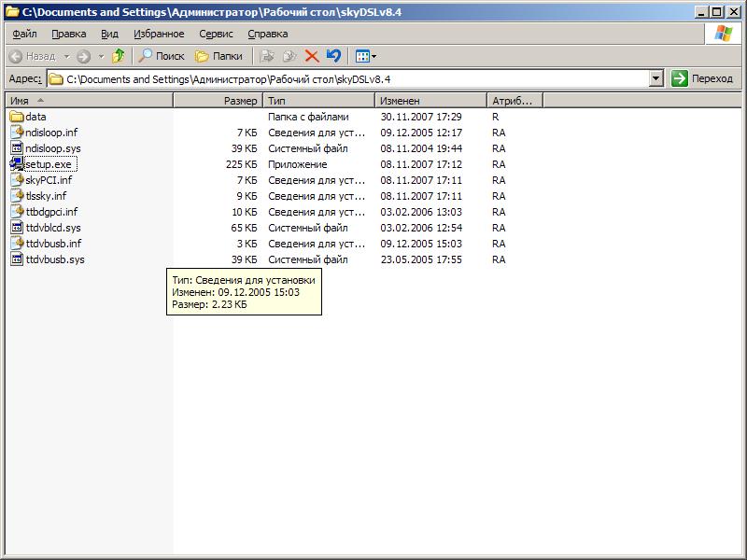Expand the address bar dropdown list
The height and width of the screenshot is (560, 747).
(656, 78)
